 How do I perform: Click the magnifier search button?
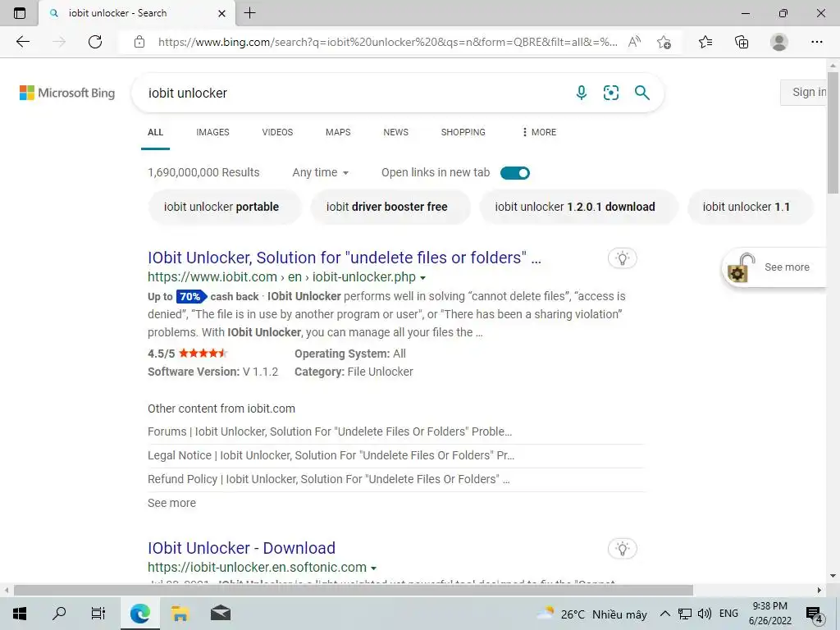click(641, 93)
